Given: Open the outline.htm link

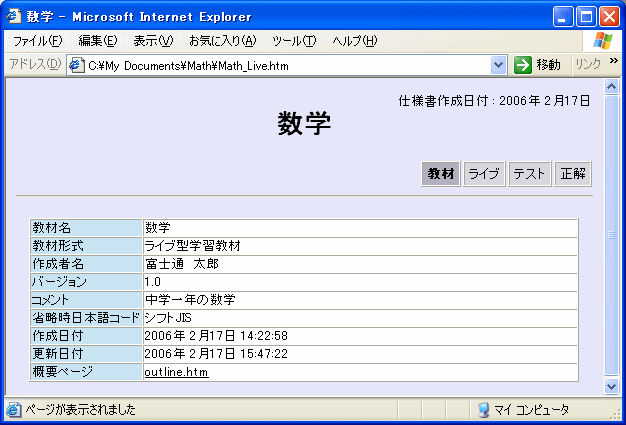Looking at the screenshot, I should (x=176, y=372).
